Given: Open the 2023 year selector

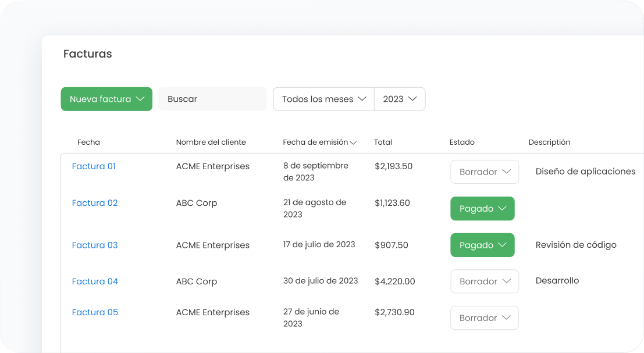Looking at the screenshot, I should (x=400, y=99).
